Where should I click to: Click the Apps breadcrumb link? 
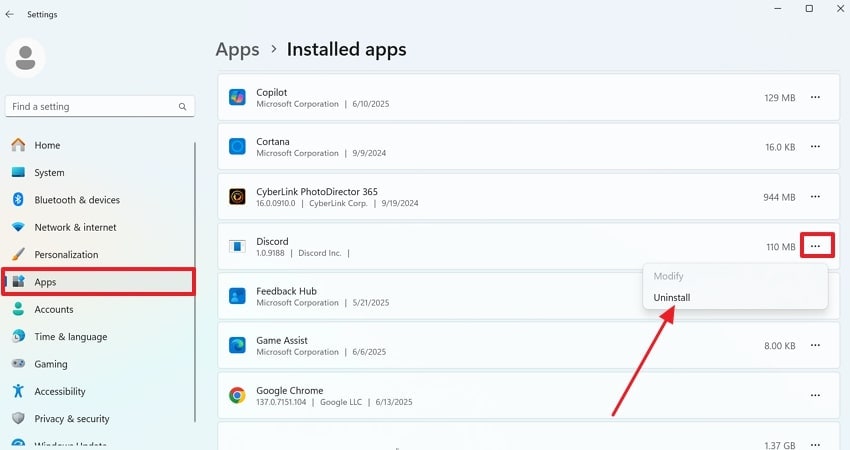tap(237, 49)
